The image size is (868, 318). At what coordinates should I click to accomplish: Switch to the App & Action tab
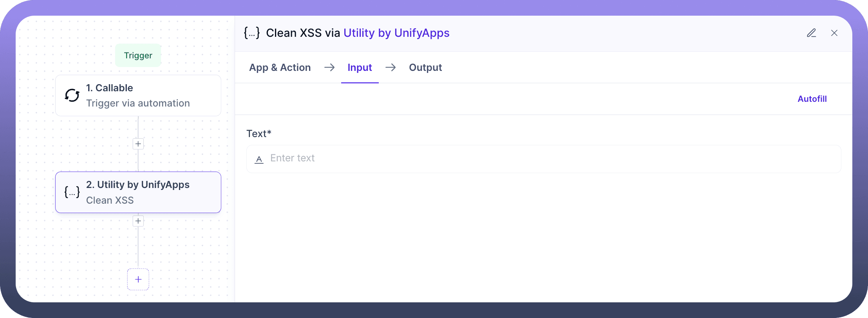(x=280, y=68)
